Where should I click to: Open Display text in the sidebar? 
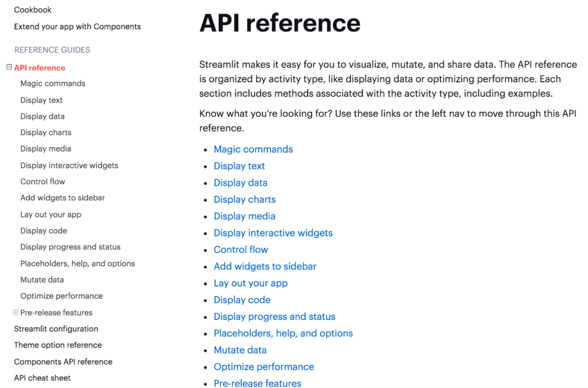point(41,100)
